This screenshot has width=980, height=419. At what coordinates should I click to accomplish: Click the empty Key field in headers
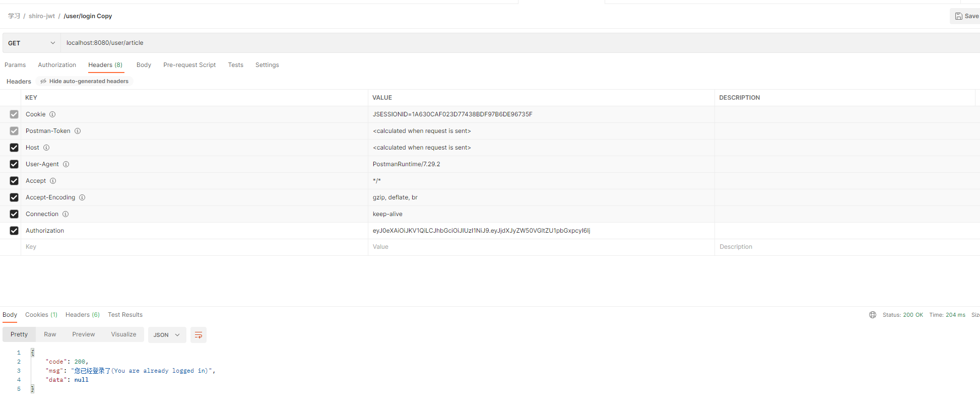click(x=191, y=247)
